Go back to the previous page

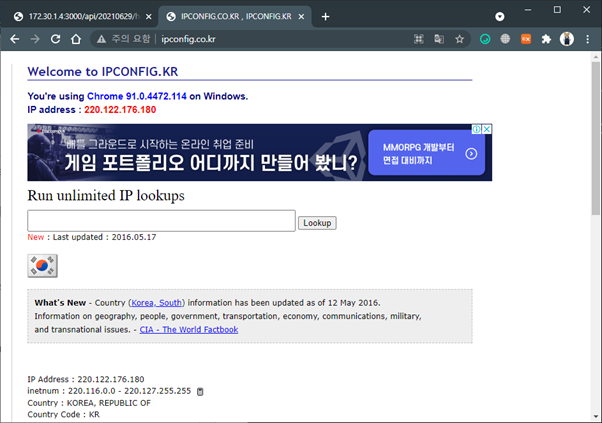coord(15,39)
